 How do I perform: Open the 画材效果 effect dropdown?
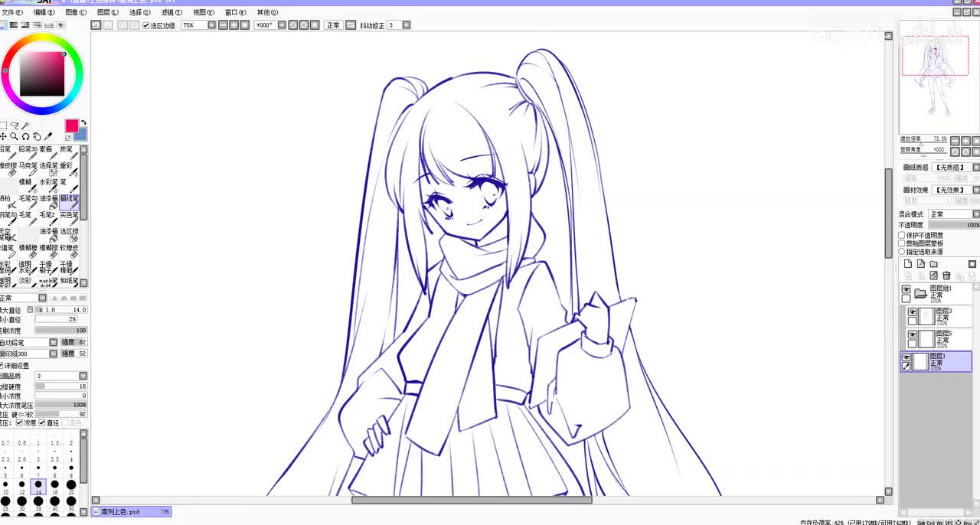click(975, 190)
